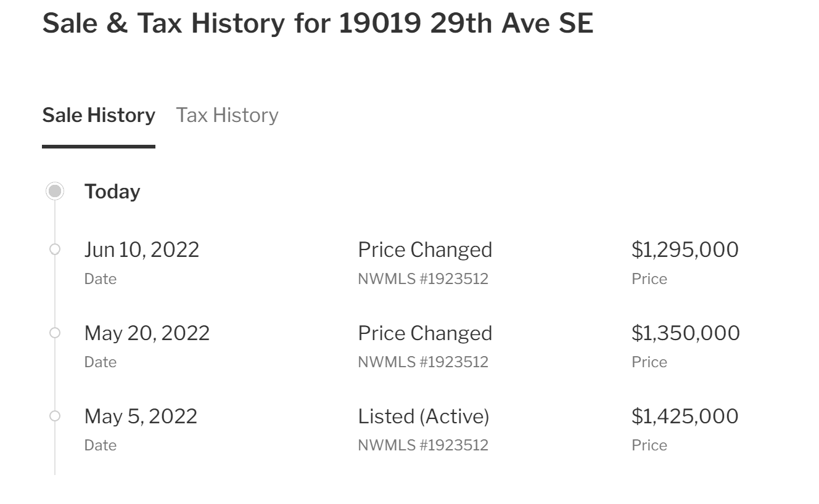Click the Today timeline marker dot
This screenshot has width=819, height=504.
pos(55,191)
